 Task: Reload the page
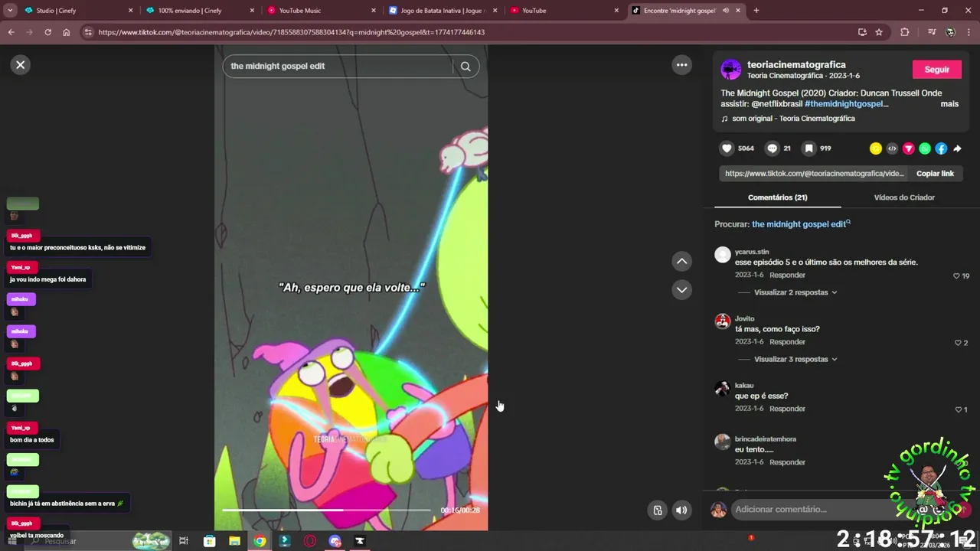point(47,32)
